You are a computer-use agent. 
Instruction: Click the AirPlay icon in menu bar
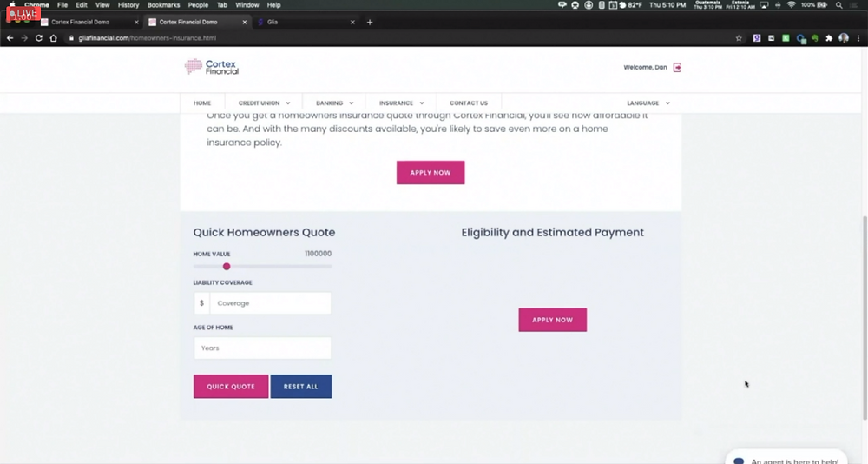coord(765,5)
